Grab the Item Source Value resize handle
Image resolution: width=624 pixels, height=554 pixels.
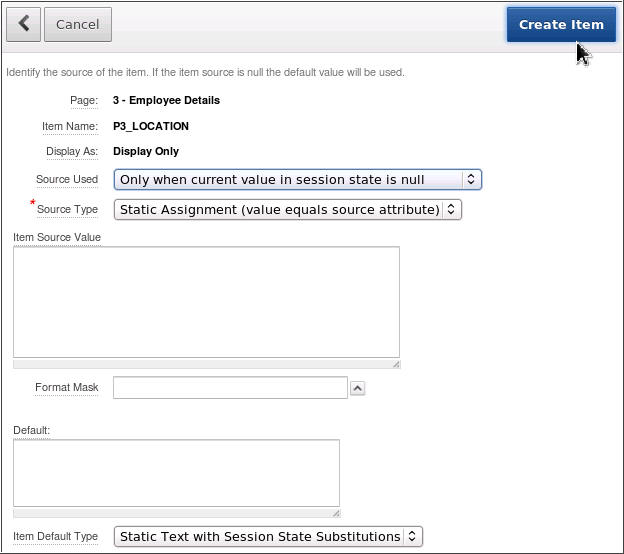[395, 364]
